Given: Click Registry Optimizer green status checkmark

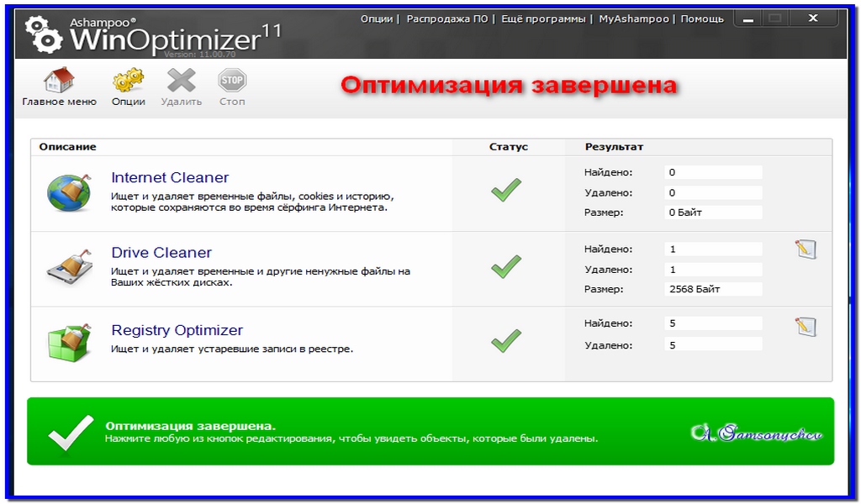Looking at the screenshot, I should tap(505, 340).
